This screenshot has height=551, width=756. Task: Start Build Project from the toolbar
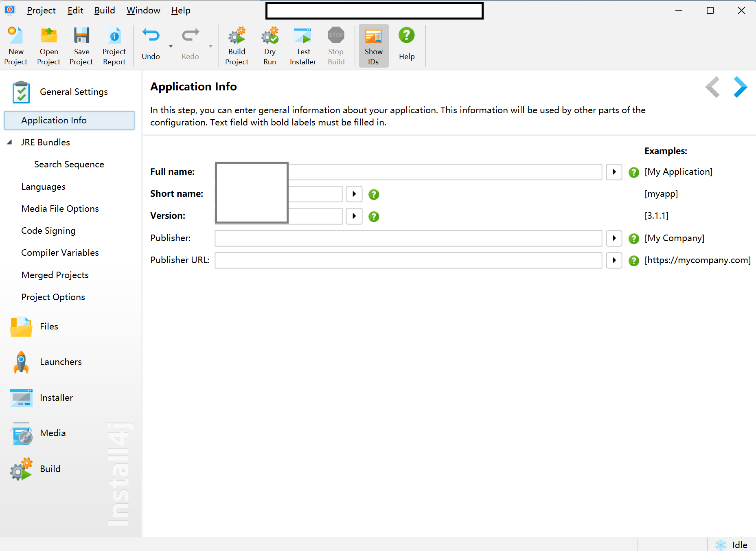point(237,46)
